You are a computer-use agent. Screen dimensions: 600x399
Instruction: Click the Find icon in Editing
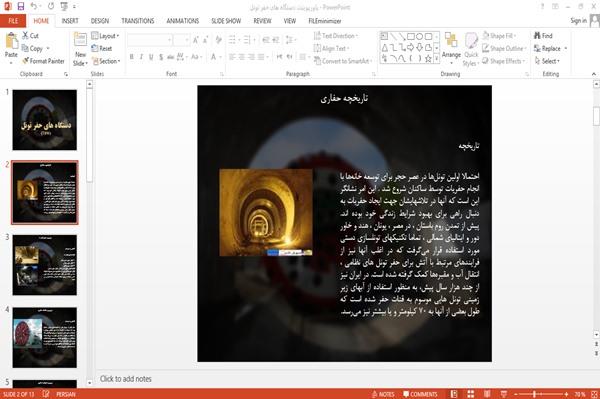click(x=543, y=36)
